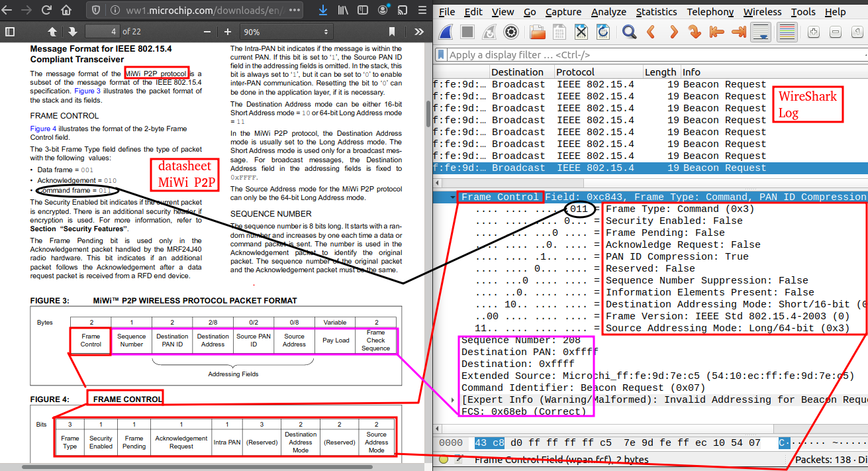The image size is (868, 471).
Task: Go to the last packet arrow icon
Action: coord(738,32)
